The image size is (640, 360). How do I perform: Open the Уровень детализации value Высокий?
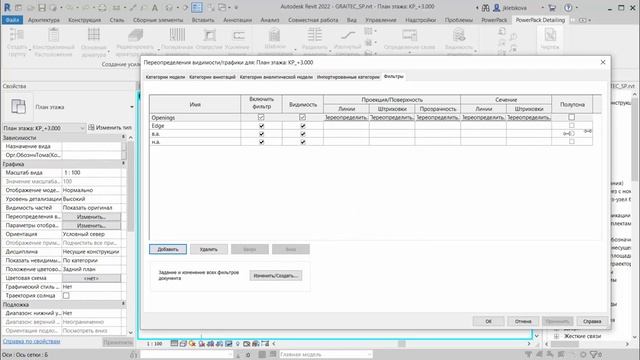[x=91, y=199]
